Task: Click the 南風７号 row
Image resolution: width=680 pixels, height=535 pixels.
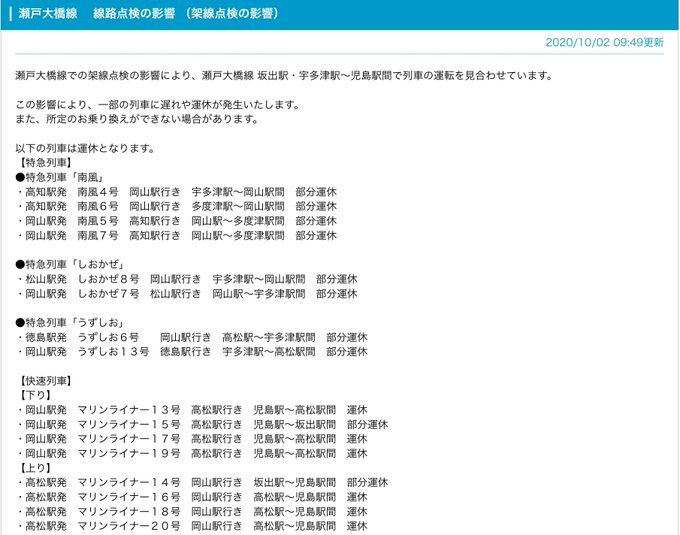Action: coord(177,235)
